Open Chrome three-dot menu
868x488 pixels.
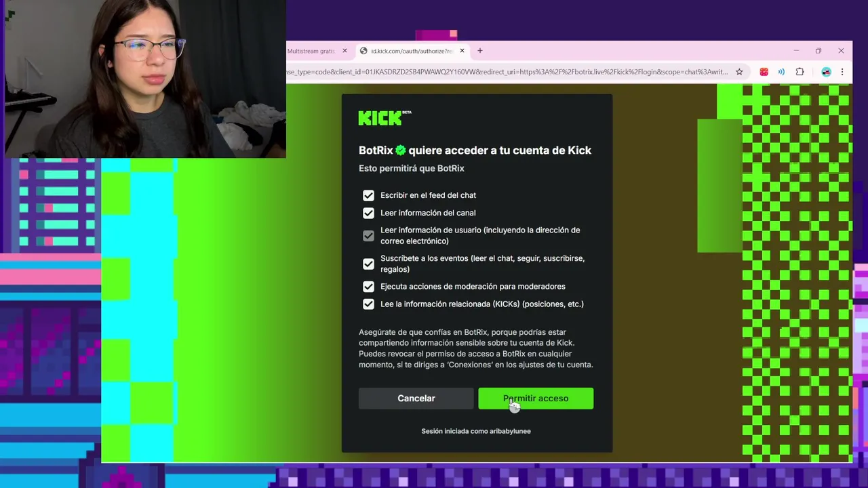tap(842, 72)
